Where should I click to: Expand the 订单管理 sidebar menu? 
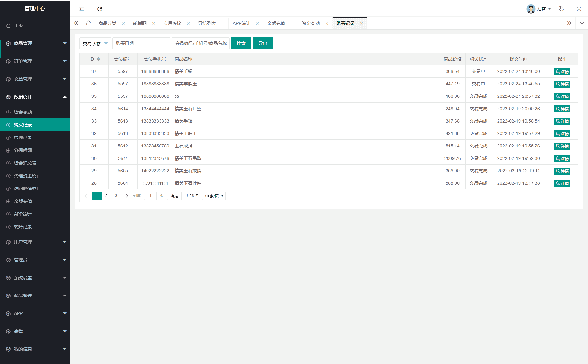pos(35,61)
